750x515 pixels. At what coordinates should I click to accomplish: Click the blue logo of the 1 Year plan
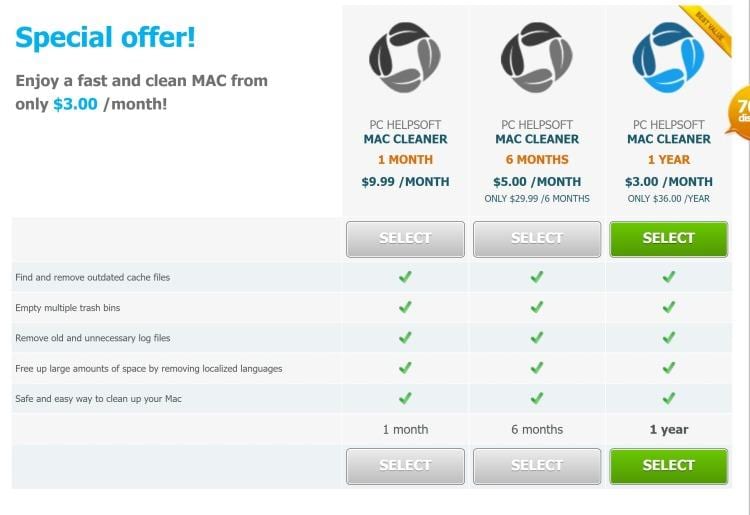668,57
